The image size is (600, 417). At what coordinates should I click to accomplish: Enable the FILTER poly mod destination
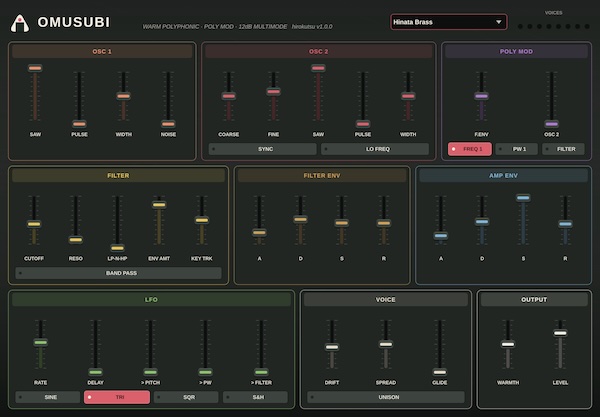click(x=563, y=149)
